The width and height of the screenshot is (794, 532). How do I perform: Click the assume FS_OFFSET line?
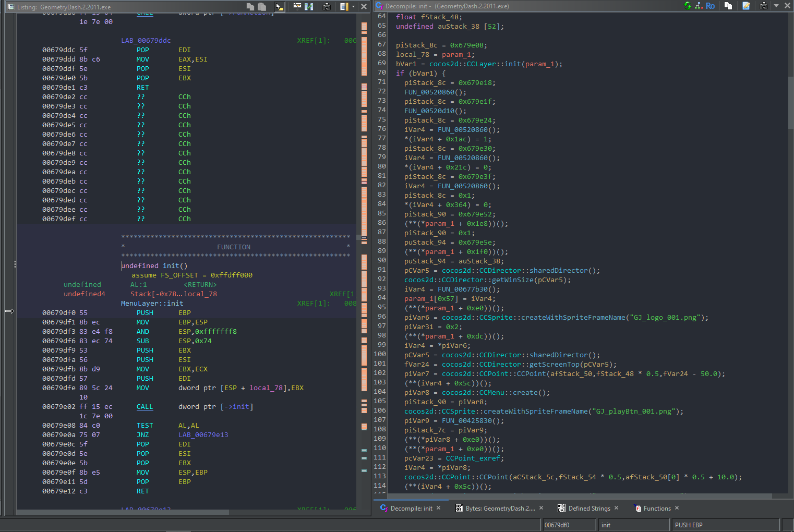(191, 275)
